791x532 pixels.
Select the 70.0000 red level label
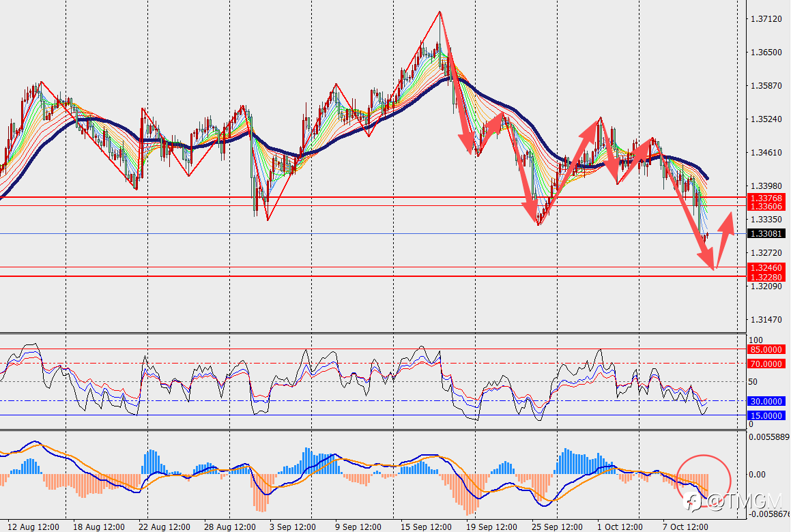766,364
